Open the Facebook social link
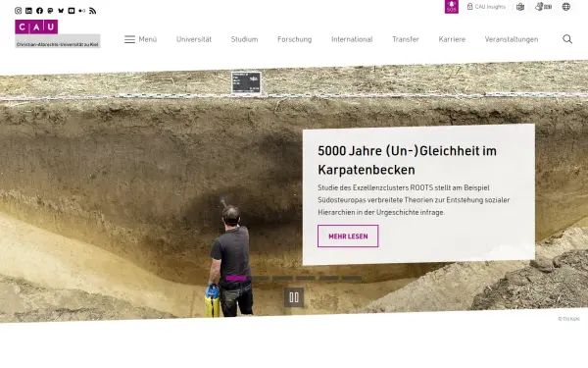Image resolution: width=588 pixels, height=368 pixels. click(x=39, y=11)
